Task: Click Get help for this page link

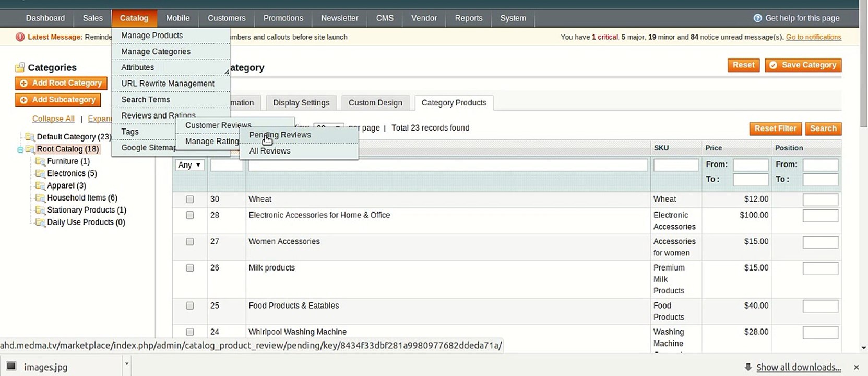Action: pos(802,18)
